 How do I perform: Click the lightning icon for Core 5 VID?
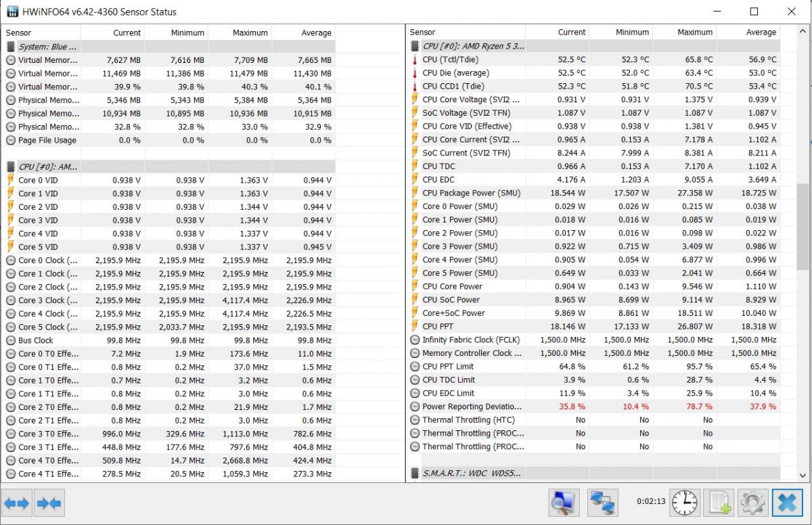10,247
